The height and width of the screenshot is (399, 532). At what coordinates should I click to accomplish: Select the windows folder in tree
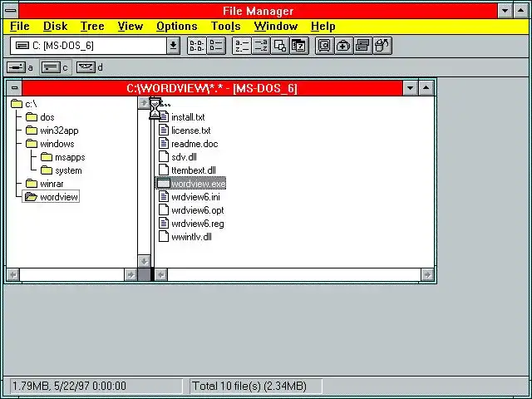point(50,144)
